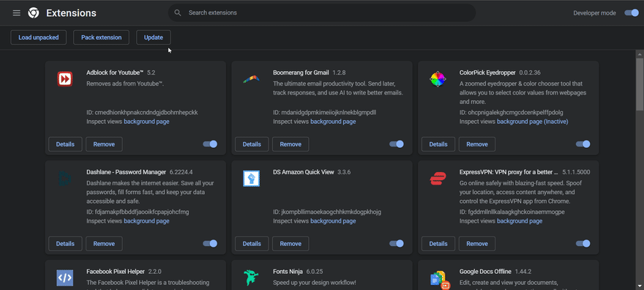Disable DS Amazon Quick View extension
The image size is (644, 290).
[x=397, y=243]
